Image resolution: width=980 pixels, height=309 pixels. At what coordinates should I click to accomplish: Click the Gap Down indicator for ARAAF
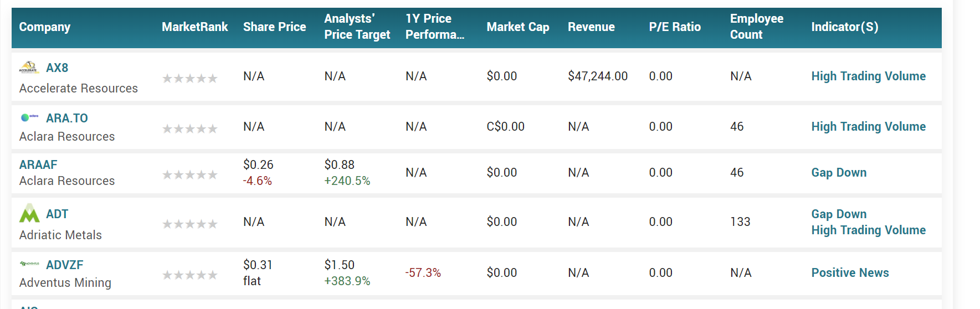839,173
